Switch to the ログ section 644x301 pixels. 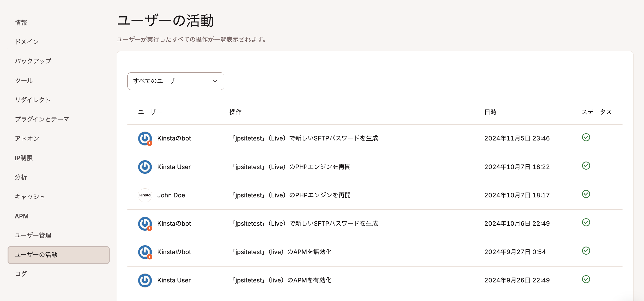point(21,273)
